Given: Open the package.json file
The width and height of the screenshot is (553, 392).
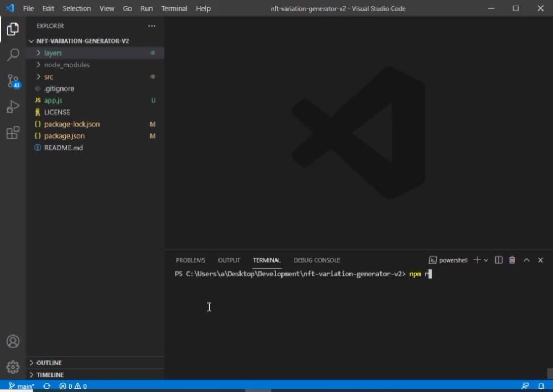Looking at the screenshot, I should tap(95, 135).
